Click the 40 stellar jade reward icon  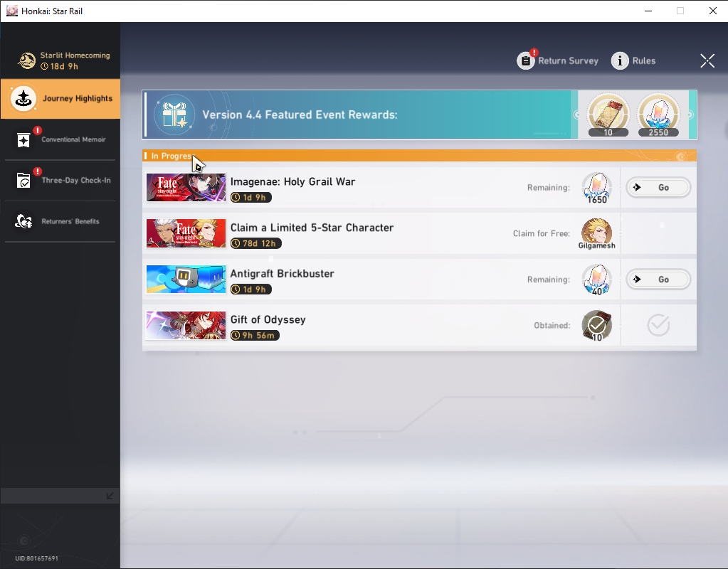click(596, 280)
